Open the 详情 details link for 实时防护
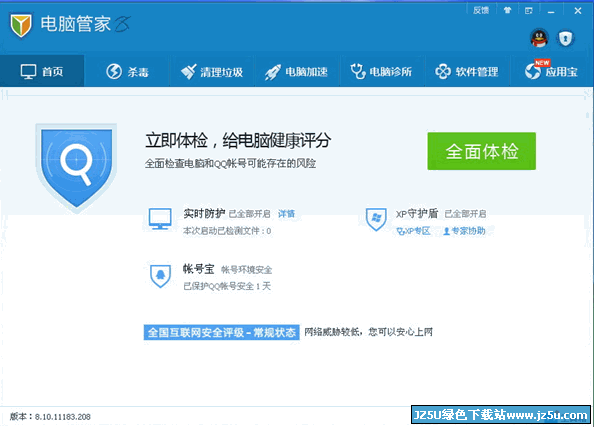 click(286, 214)
